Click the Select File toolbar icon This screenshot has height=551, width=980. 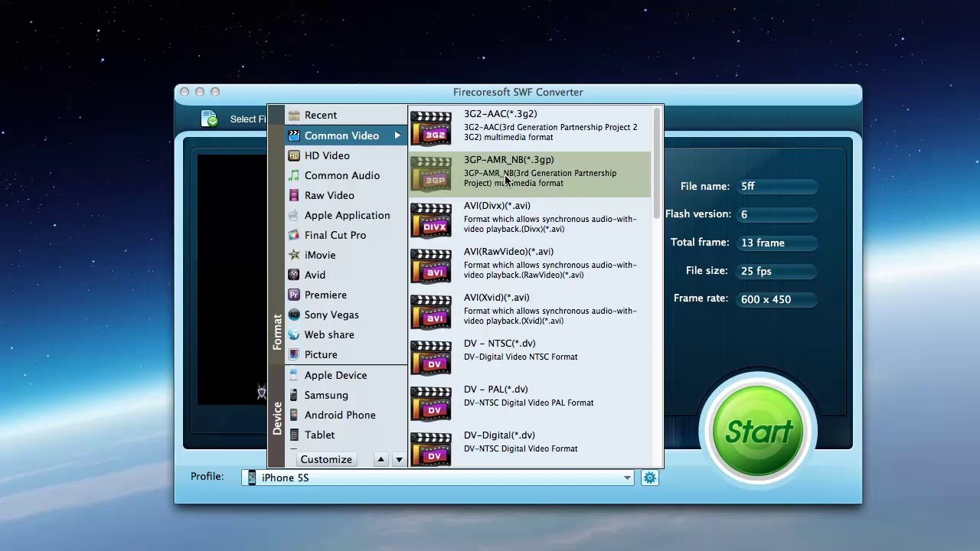pos(209,119)
